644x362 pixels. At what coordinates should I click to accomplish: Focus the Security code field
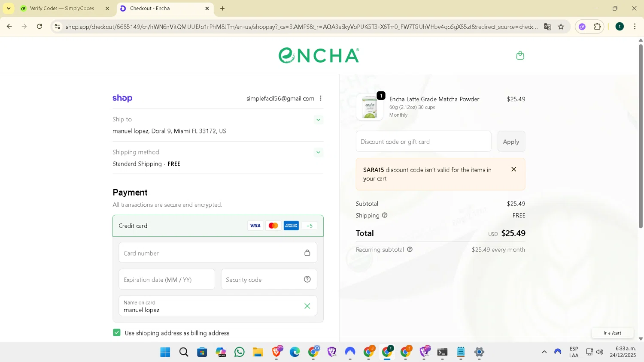[x=269, y=279]
